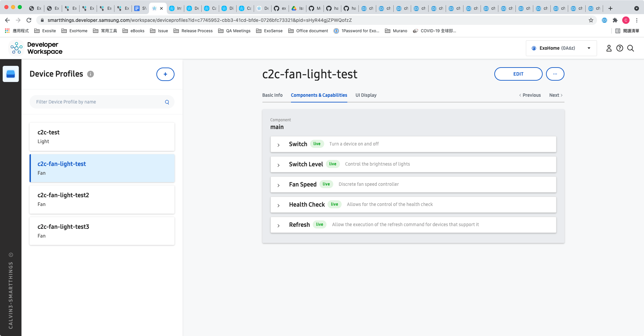Open the reading list button
The height and width of the screenshot is (336, 644).
click(x=627, y=31)
